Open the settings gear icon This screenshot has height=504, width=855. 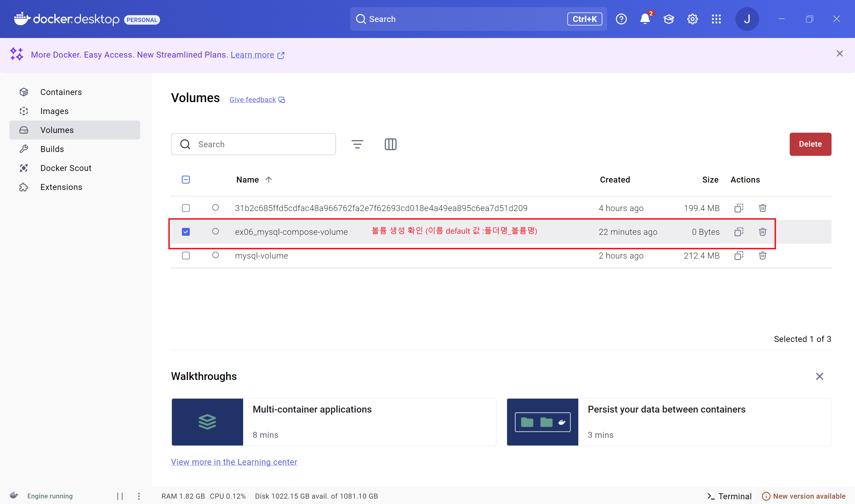pyautogui.click(x=692, y=19)
